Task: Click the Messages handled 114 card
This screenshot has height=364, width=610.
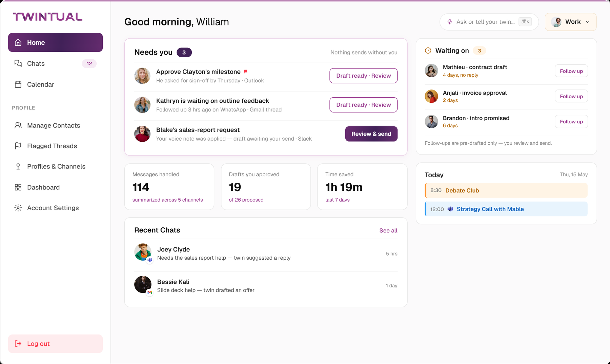Action: click(x=169, y=187)
